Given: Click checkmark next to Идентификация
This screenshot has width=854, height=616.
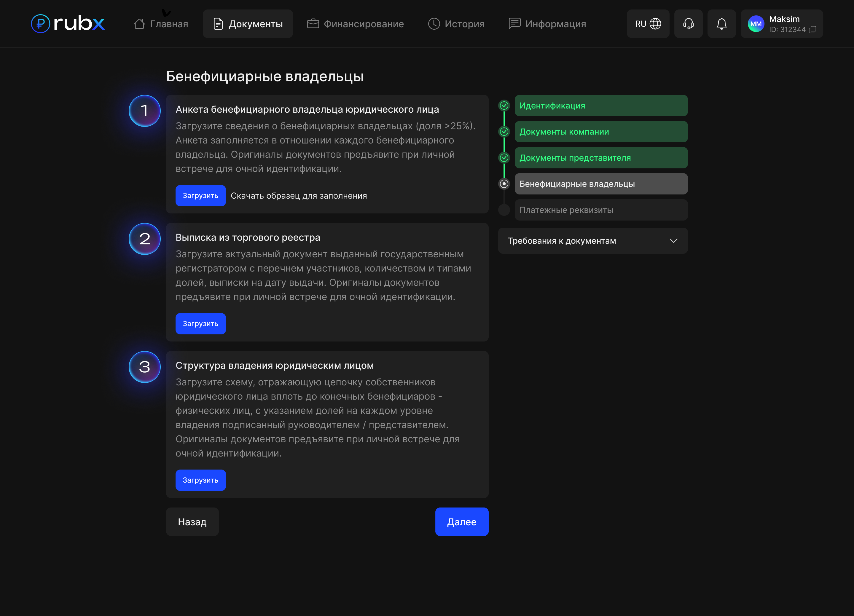Looking at the screenshot, I should click(x=504, y=106).
